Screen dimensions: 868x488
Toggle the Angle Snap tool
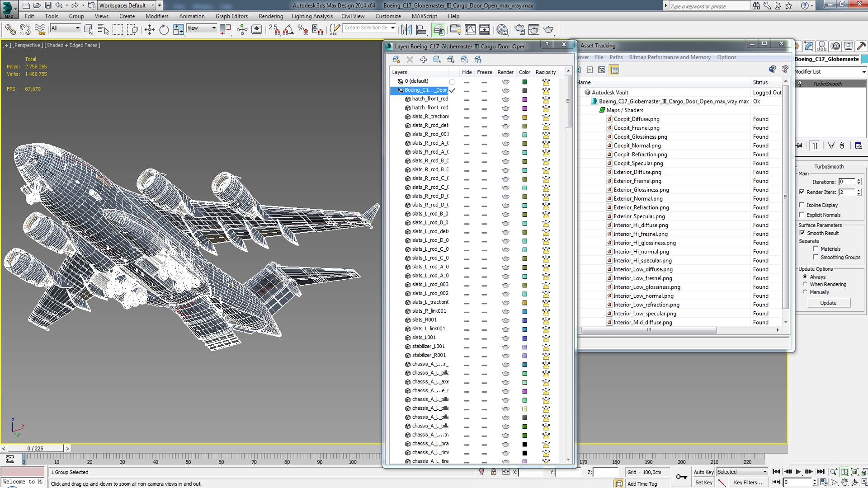[288, 30]
